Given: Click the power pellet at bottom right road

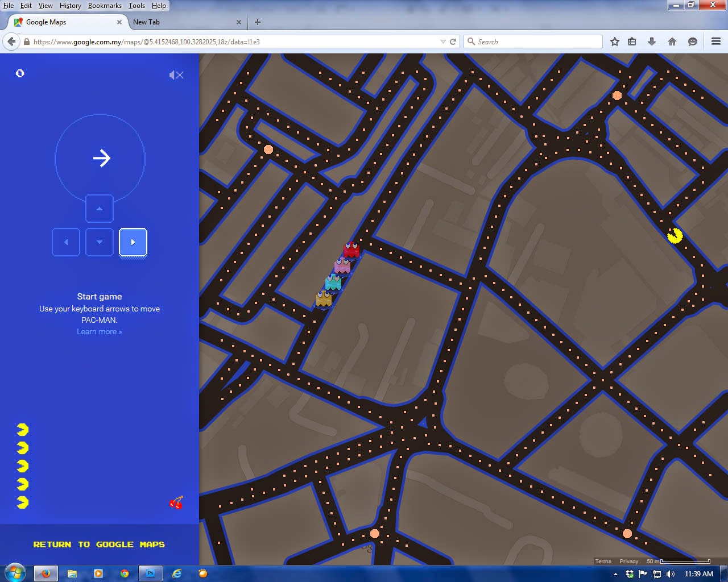Looking at the screenshot, I should 627,534.
